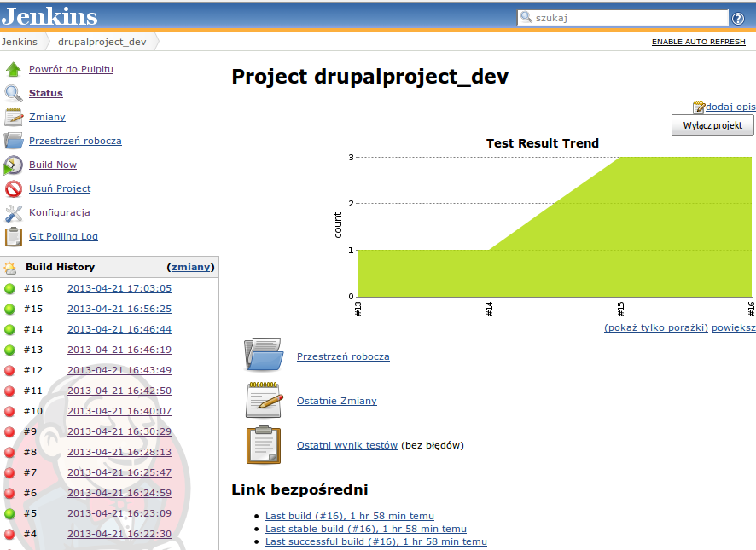Click the Build Now icon
This screenshot has width=756, height=550.
pyautogui.click(x=11, y=165)
